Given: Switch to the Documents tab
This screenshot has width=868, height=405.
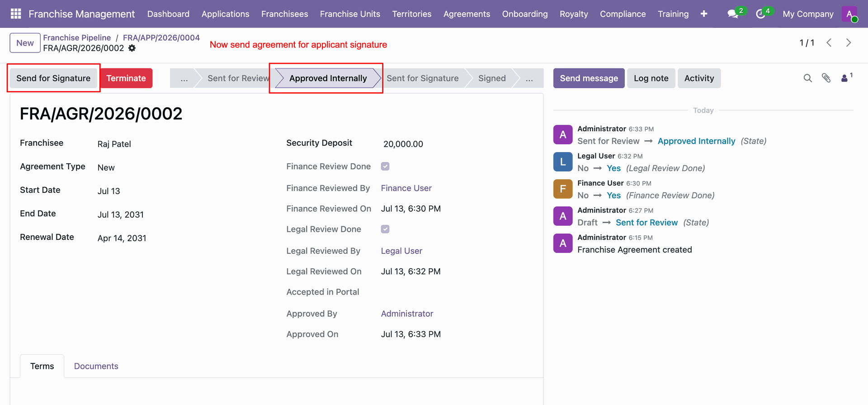Looking at the screenshot, I should tap(96, 366).
